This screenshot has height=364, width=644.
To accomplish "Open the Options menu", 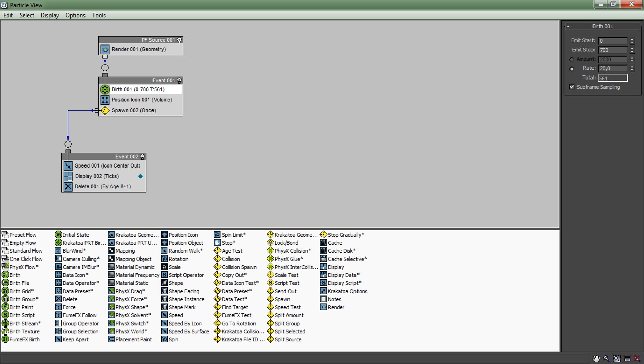I will coord(75,15).
